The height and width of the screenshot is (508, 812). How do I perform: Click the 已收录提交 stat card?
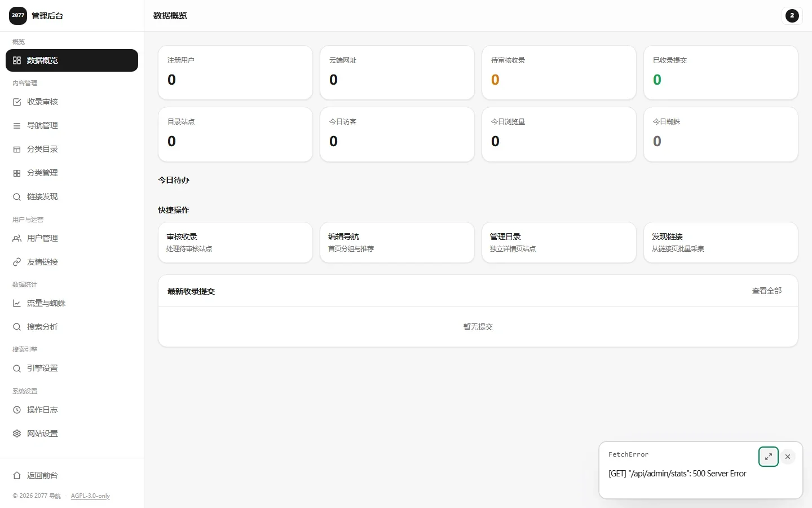click(721, 73)
